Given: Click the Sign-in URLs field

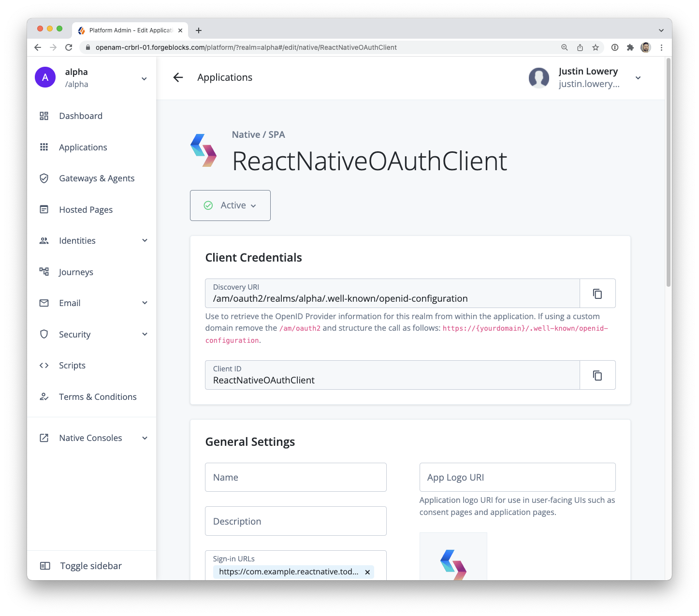Looking at the screenshot, I should 296,565.
